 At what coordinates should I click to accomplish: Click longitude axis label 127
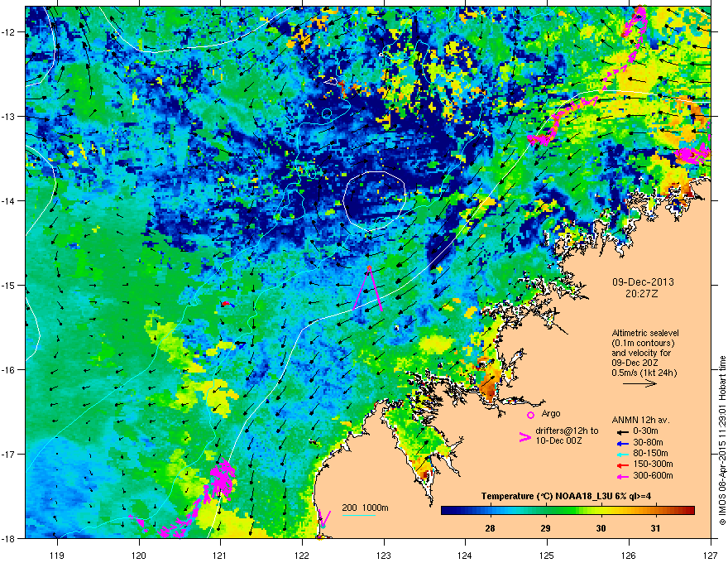711,555
